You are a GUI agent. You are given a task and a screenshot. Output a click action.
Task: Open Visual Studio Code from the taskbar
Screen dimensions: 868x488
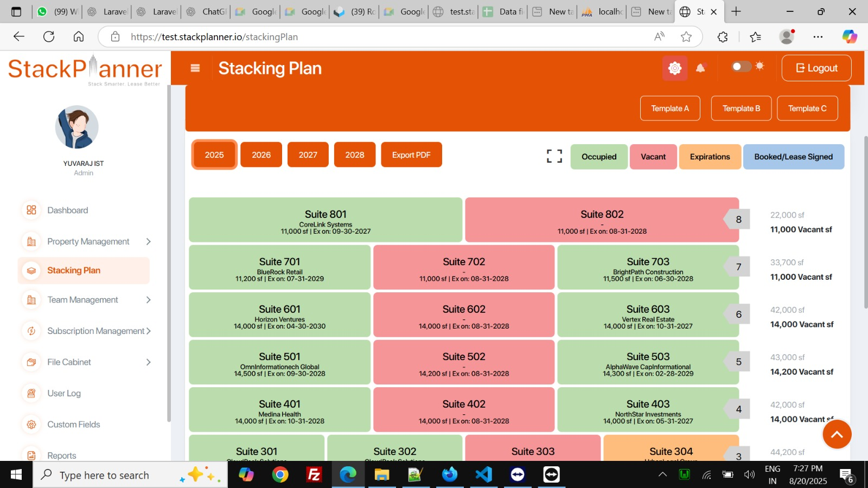coord(483,475)
